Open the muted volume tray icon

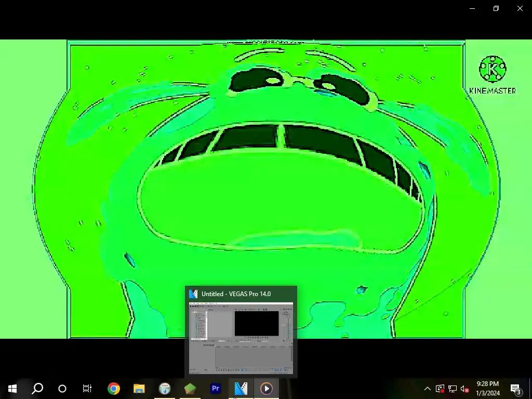click(465, 389)
